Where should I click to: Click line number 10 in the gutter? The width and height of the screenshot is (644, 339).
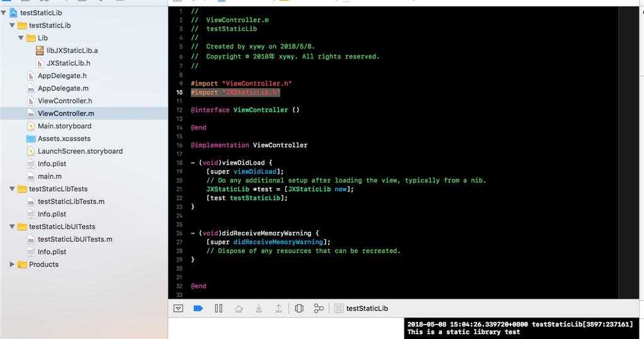(x=179, y=92)
